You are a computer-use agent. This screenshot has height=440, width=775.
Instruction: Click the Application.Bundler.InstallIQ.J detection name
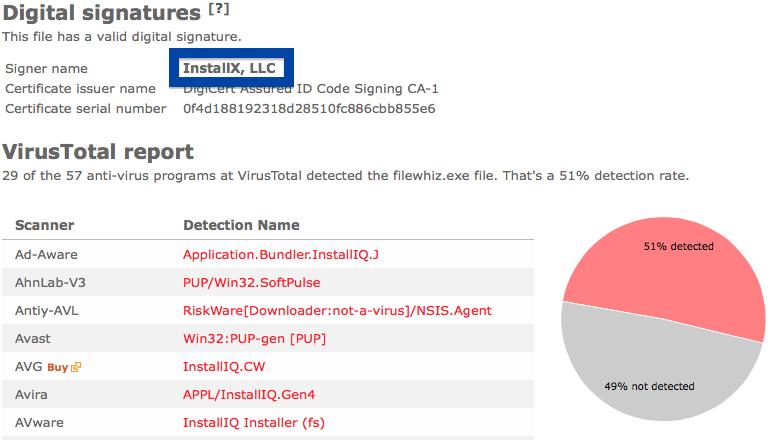[281, 255]
